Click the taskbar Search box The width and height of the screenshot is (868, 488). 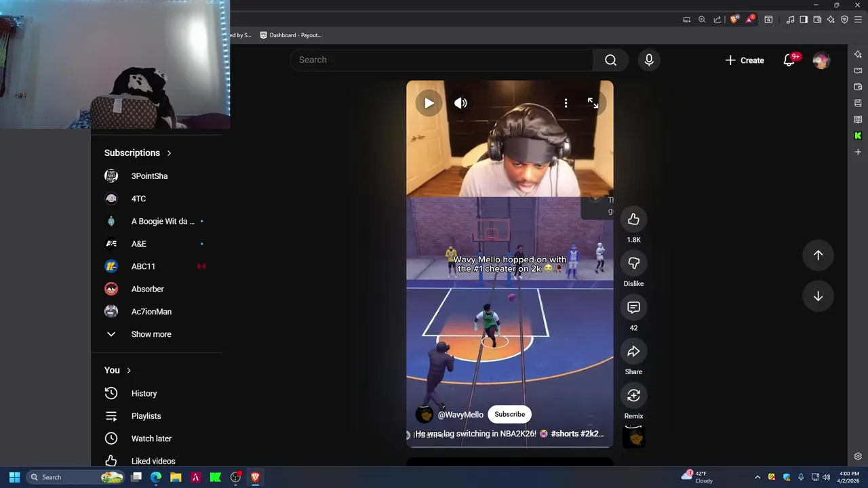(76, 477)
